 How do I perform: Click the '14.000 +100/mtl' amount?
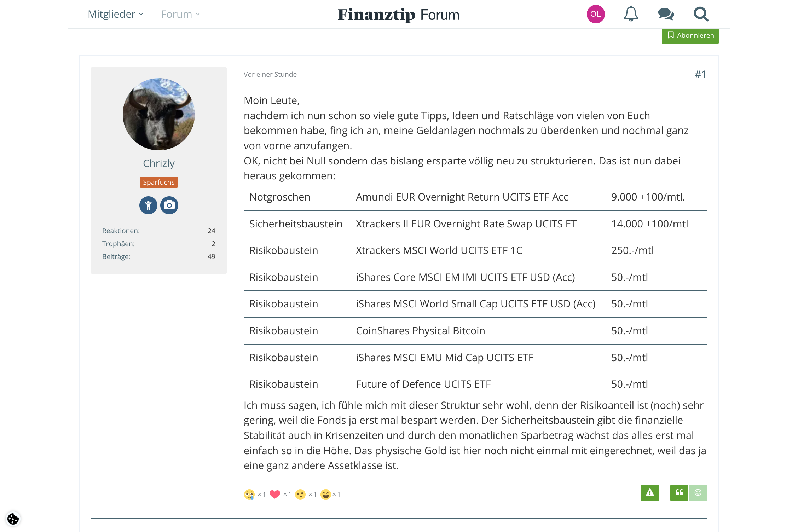click(650, 224)
